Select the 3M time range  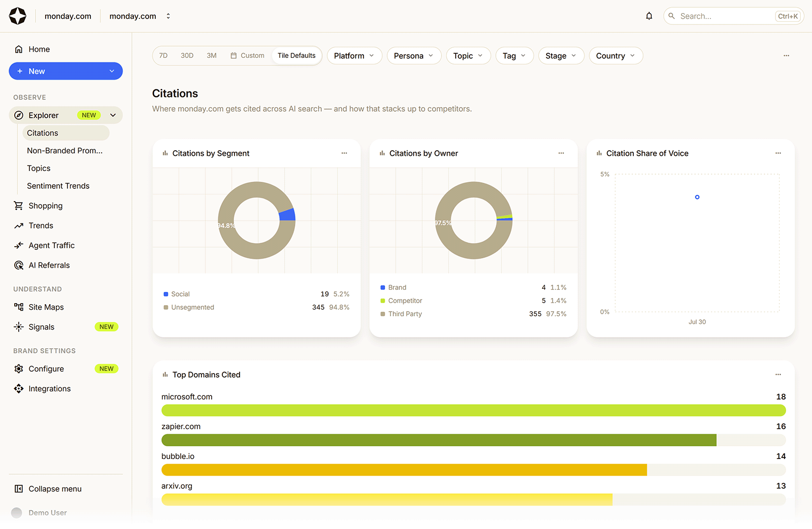[x=212, y=56]
